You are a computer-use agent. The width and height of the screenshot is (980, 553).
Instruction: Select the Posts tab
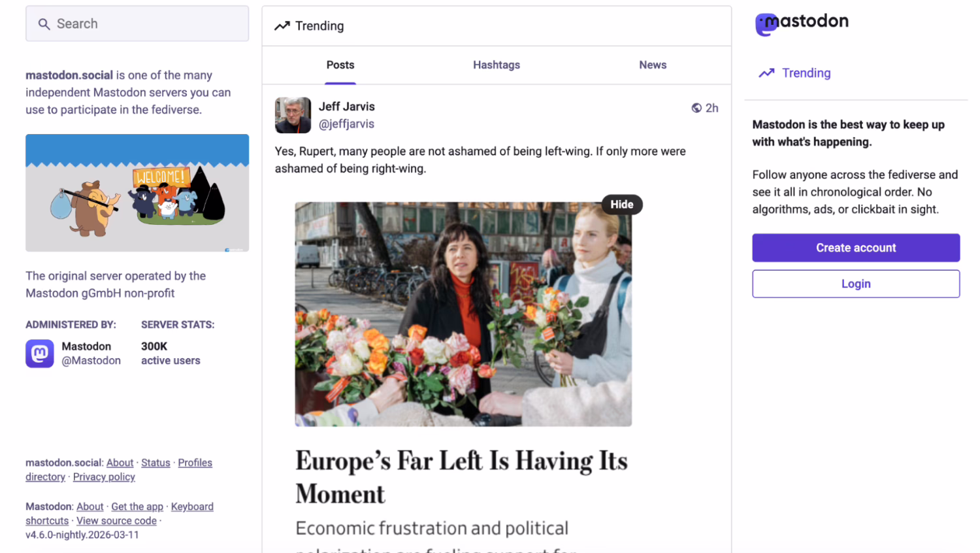pos(340,65)
